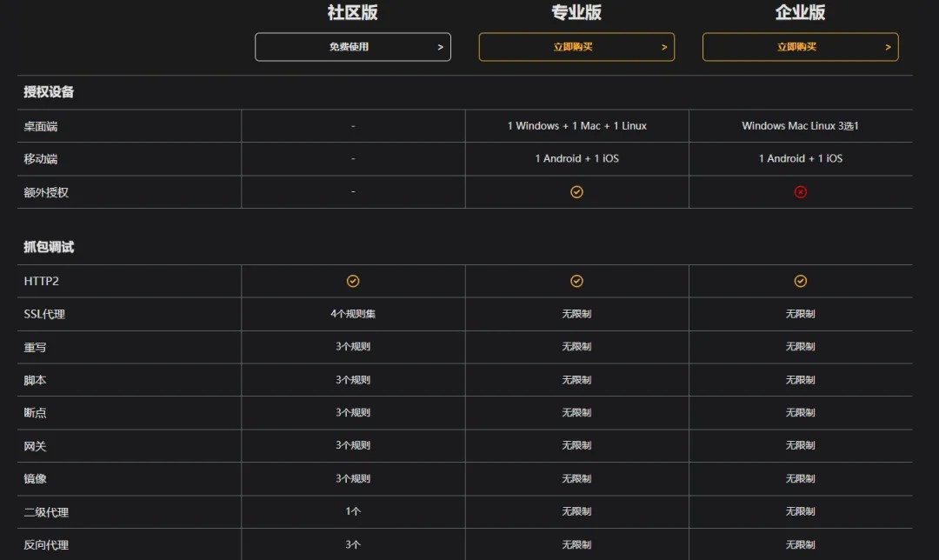
Task: Click the HTTP2 checkmark under 企业版
Action: tap(800, 281)
